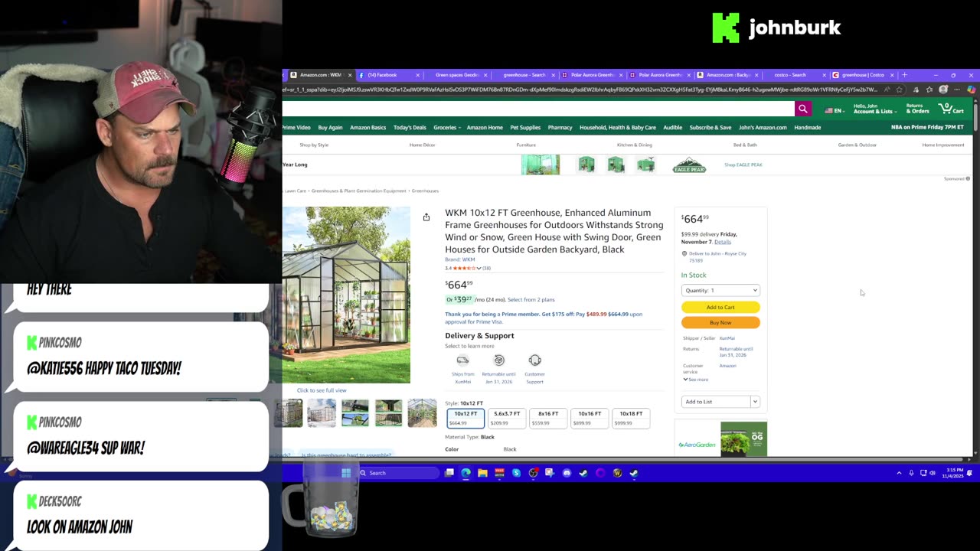
Task: Open Garden & Outdoor subnav category
Action: 857,145
